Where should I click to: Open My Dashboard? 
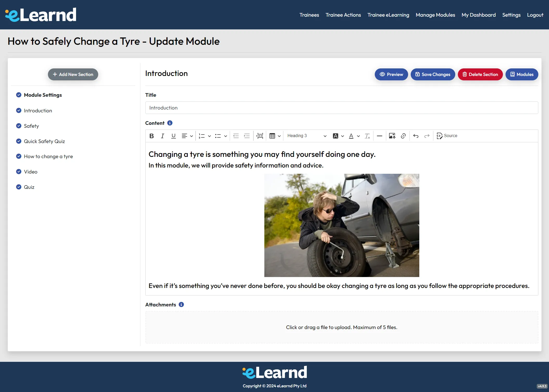tap(478, 15)
